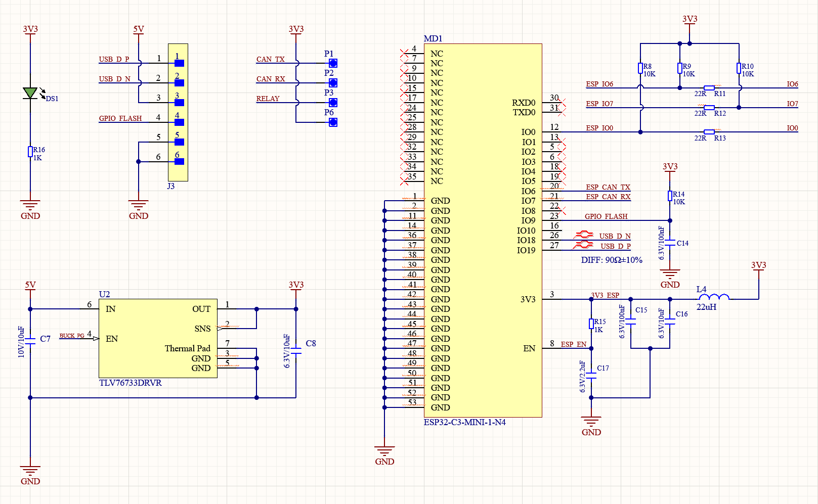Click the ESP_CAN_RX net label

click(x=608, y=197)
